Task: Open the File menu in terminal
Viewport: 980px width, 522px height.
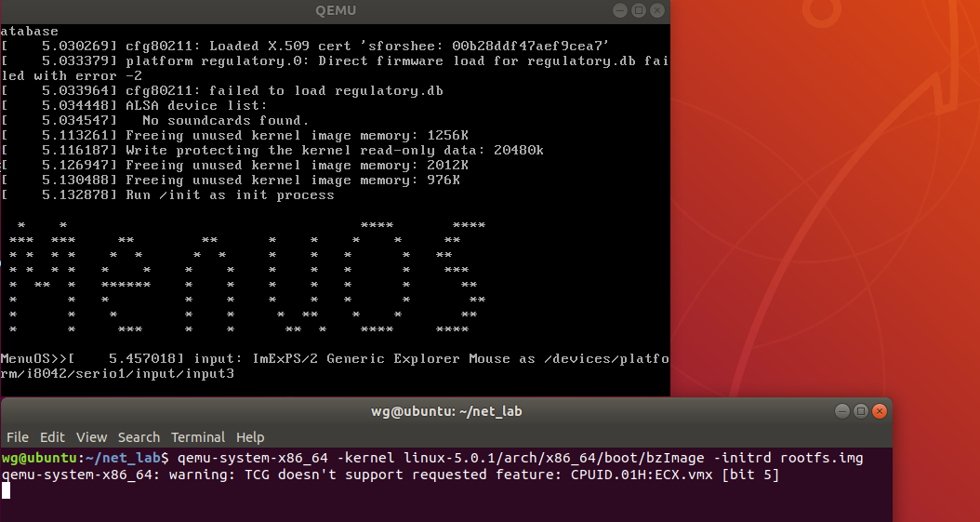Action: (18, 437)
